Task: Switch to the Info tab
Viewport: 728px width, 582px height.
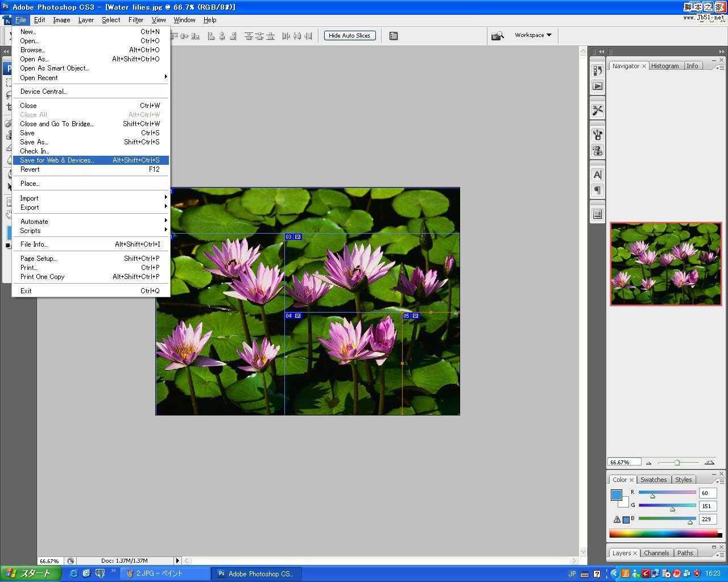Action: click(692, 66)
